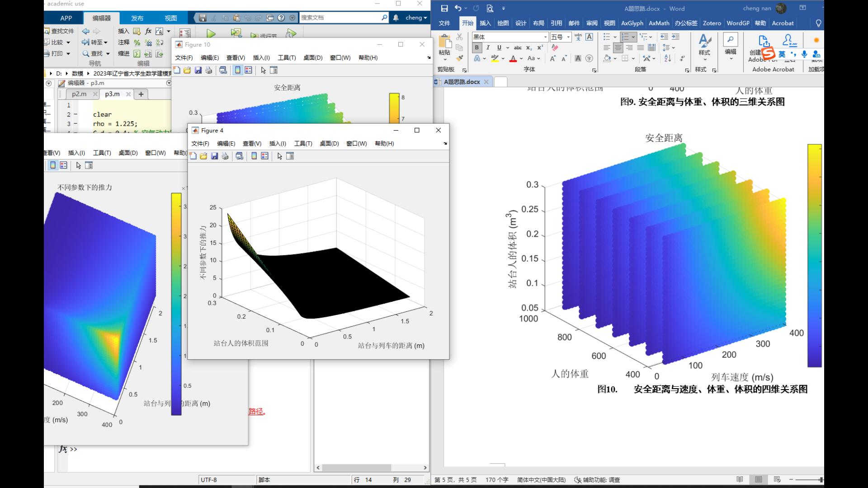This screenshot has width=868, height=488.
Task: Click the Print icon in Figure 4 toolbar
Action: coord(225,156)
